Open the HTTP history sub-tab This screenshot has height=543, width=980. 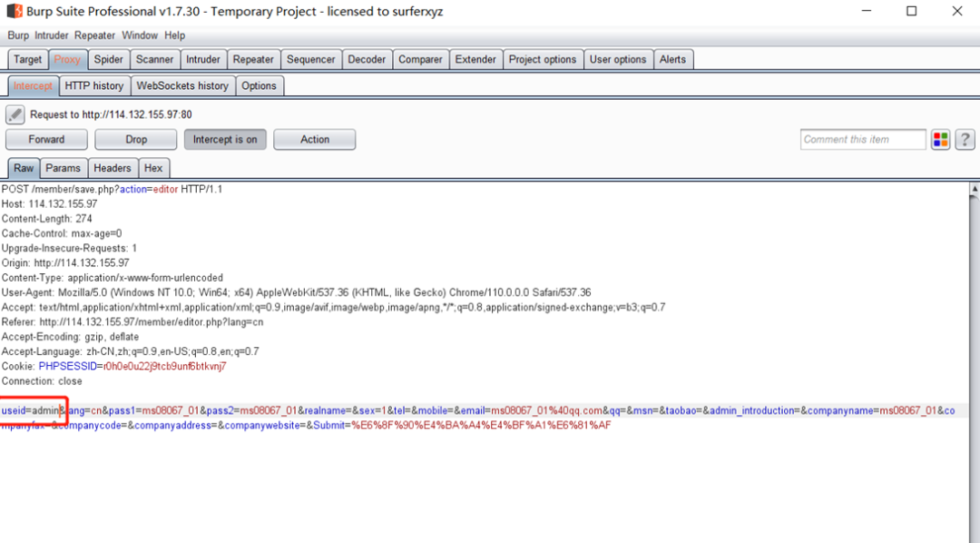coord(94,85)
